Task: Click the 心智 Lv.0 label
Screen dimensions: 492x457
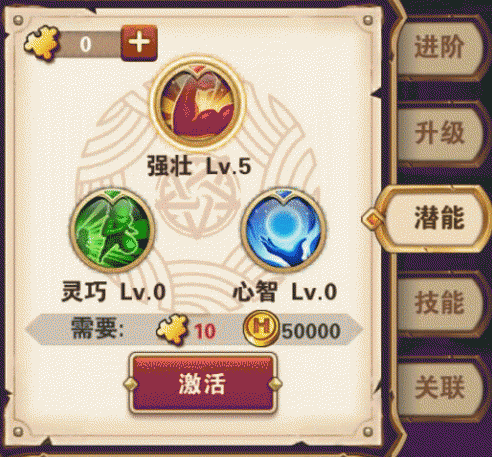Action: tap(285, 292)
